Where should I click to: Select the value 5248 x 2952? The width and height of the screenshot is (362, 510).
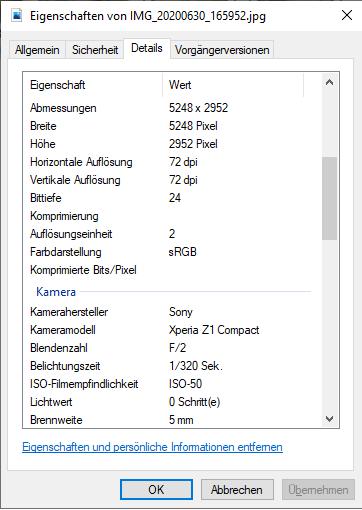pyautogui.click(x=198, y=108)
